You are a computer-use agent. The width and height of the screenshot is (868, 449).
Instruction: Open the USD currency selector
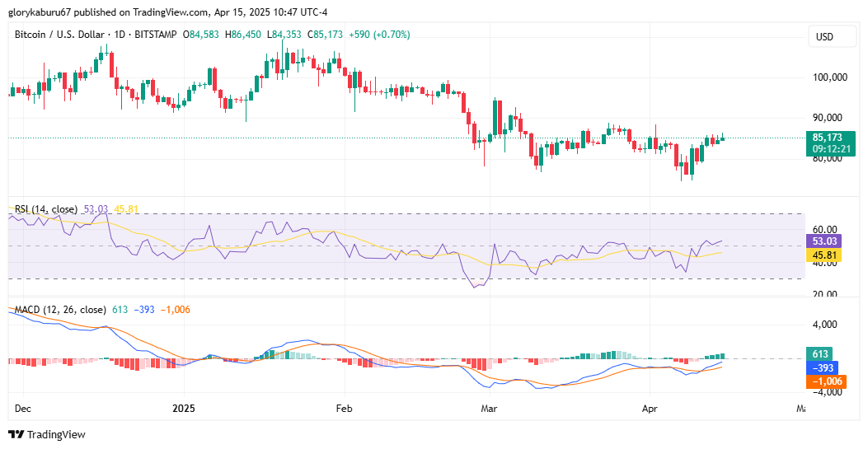click(x=832, y=37)
